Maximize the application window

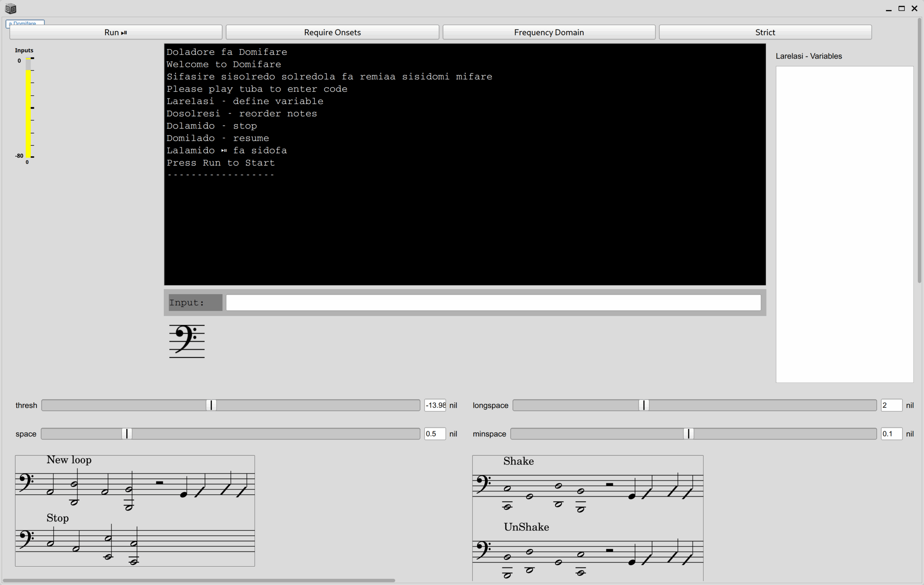pyautogui.click(x=902, y=8)
